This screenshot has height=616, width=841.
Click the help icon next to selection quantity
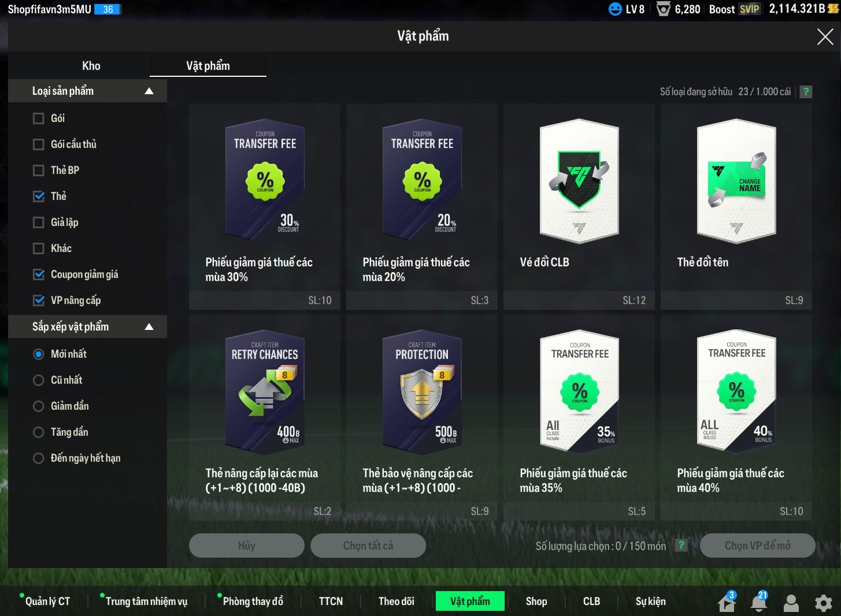pyautogui.click(x=682, y=546)
